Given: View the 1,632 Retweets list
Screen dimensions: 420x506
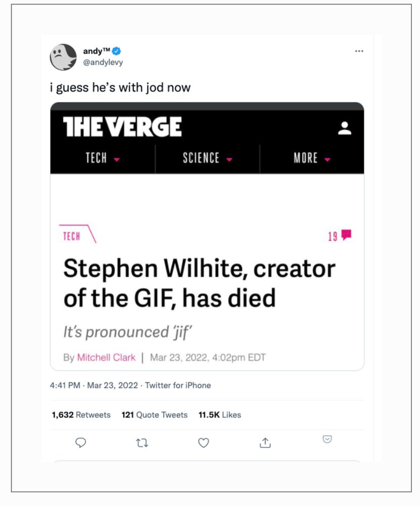Looking at the screenshot, I should coord(81,415).
